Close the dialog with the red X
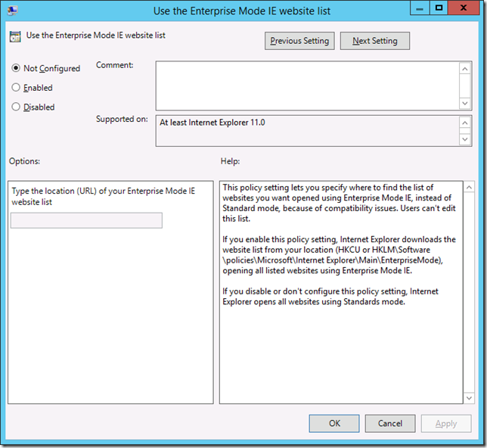This screenshot has height=448, width=487. point(464,8)
